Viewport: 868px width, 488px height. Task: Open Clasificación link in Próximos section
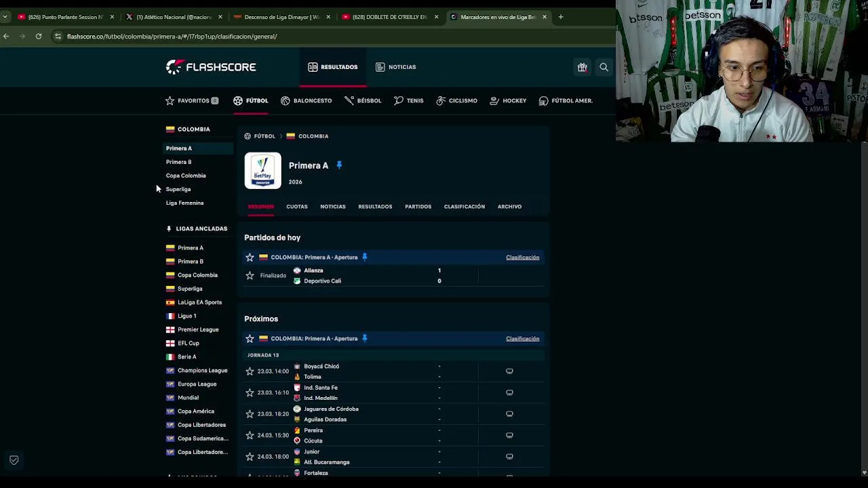522,338
